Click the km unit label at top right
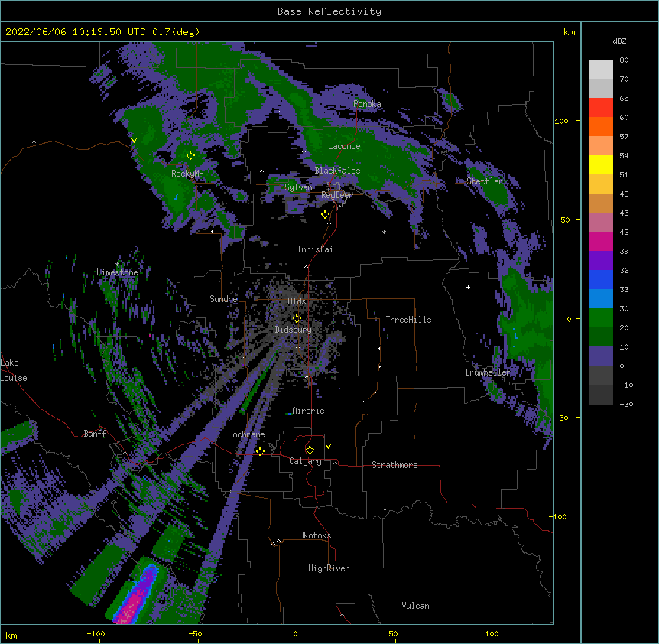The image size is (659, 644). coord(569,32)
